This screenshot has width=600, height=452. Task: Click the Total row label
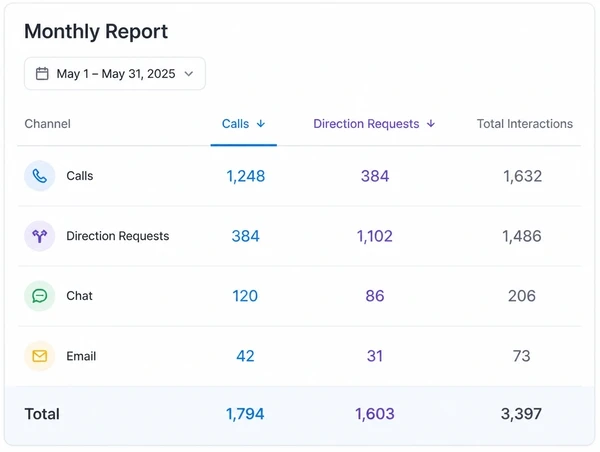[42, 414]
